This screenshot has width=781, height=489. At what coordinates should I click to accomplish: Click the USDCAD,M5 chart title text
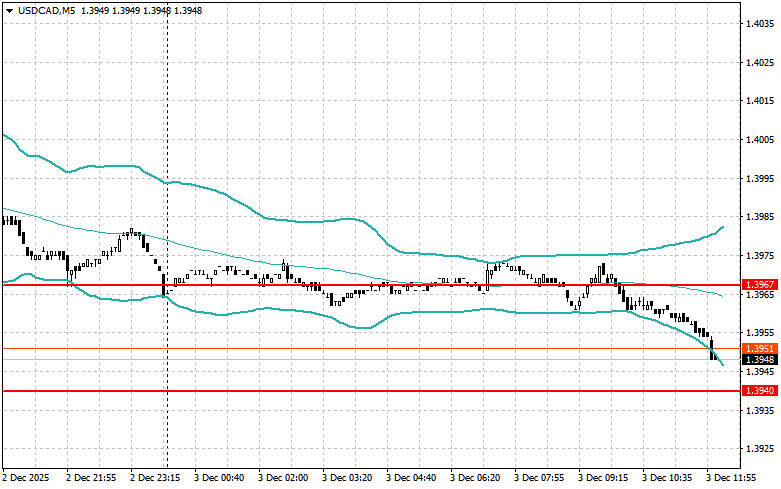[x=46, y=10]
